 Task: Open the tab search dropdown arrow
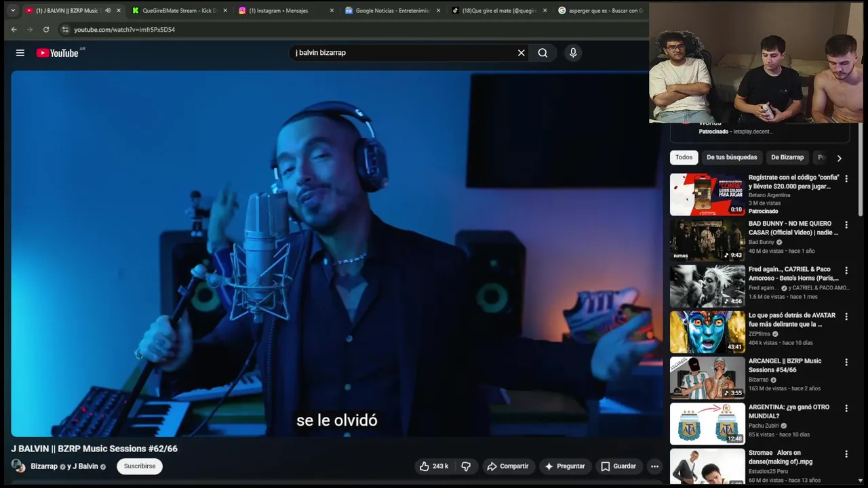(12, 10)
